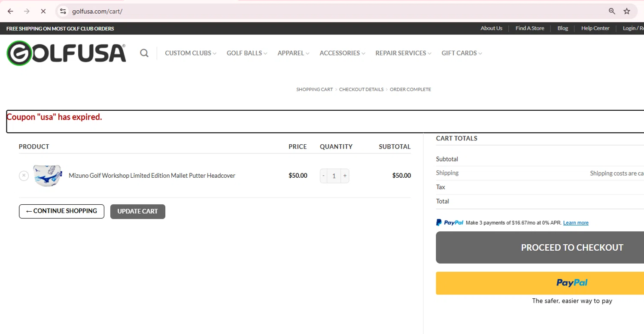This screenshot has width=644, height=334.
Task: Increase quantity with the plus button
Action: point(345,176)
